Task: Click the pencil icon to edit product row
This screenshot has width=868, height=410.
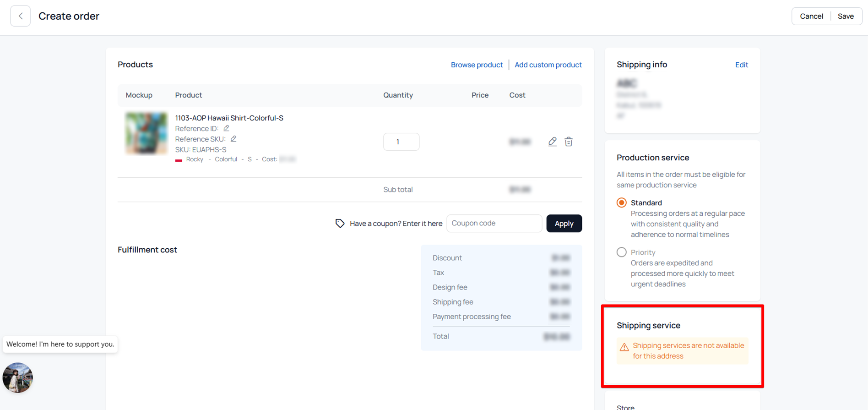Action: click(553, 142)
